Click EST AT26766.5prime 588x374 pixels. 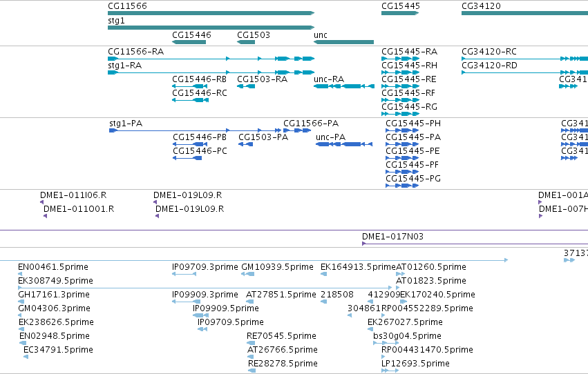pyautogui.click(x=283, y=350)
